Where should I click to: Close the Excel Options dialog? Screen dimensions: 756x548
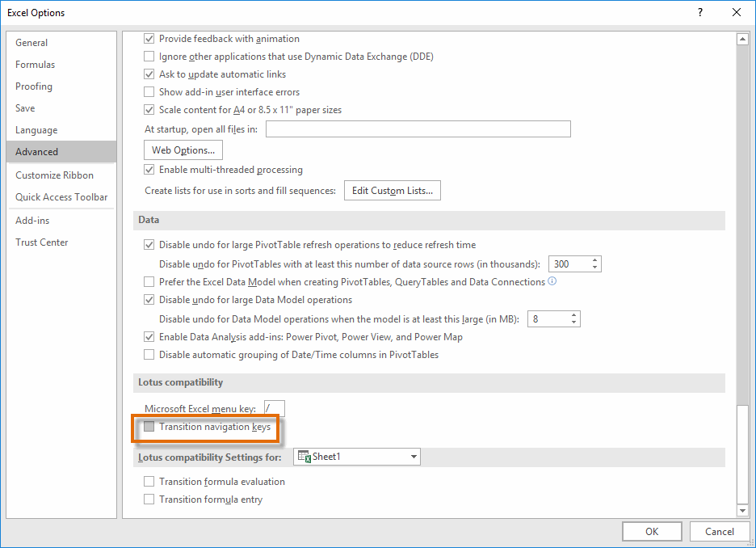coord(737,13)
